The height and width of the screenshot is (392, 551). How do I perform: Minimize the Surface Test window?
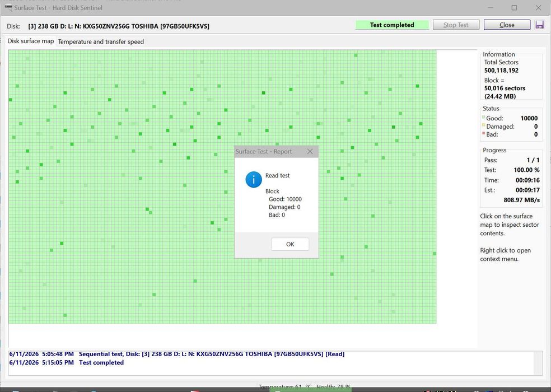tap(491, 7)
